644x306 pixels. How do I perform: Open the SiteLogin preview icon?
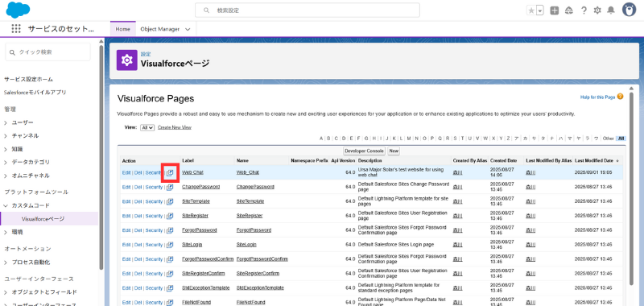[x=170, y=244]
